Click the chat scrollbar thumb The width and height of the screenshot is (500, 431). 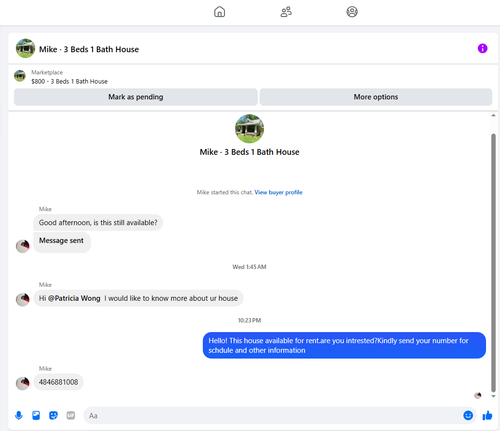[x=493, y=263]
